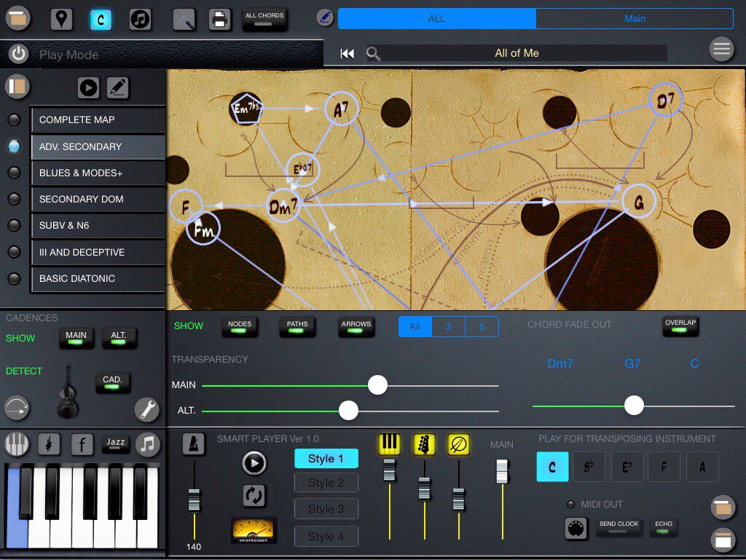Toggle the yellow drum icon
Screen dimensions: 746x560
click(x=459, y=444)
